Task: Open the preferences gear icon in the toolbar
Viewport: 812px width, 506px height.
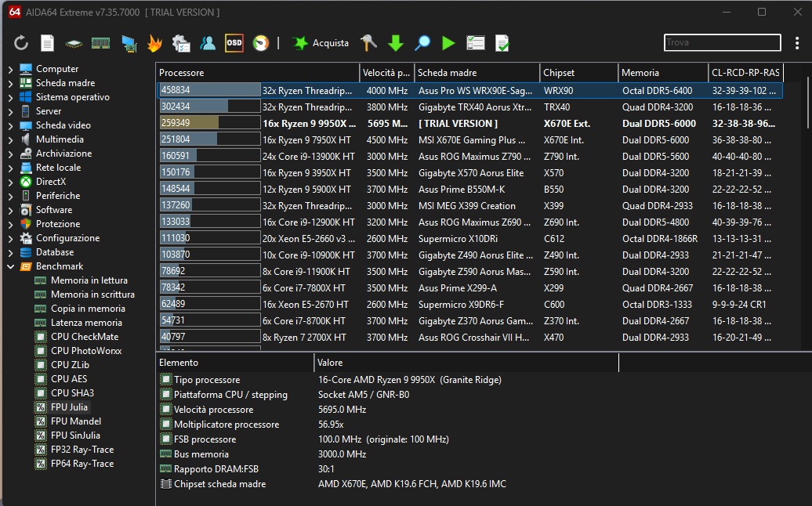Action: [x=181, y=43]
